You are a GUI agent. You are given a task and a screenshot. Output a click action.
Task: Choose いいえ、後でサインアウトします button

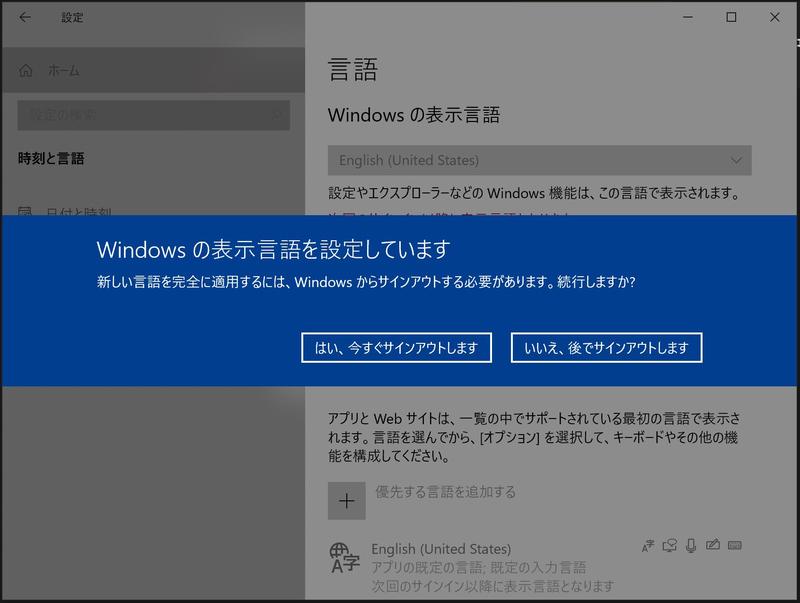[606, 348]
